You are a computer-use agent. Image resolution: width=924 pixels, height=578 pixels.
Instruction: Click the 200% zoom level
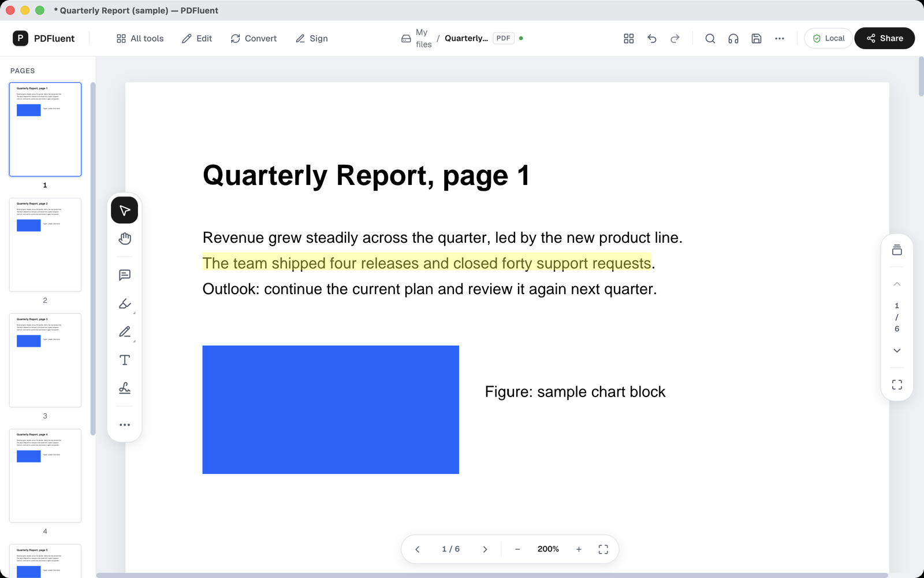548,549
